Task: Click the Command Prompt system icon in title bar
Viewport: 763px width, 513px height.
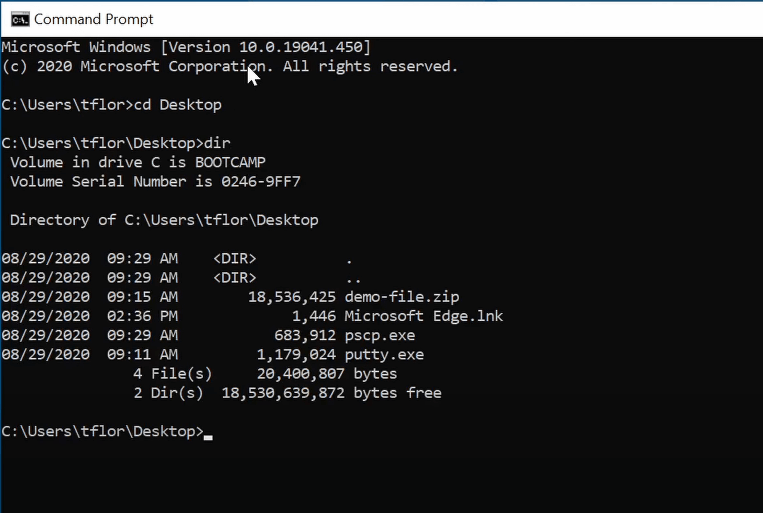Action: click(19, 19)
